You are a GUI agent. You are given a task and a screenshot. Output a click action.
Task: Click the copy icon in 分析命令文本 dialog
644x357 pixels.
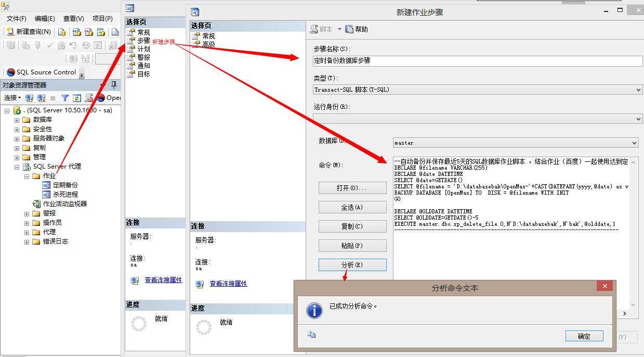coord(311,335)
